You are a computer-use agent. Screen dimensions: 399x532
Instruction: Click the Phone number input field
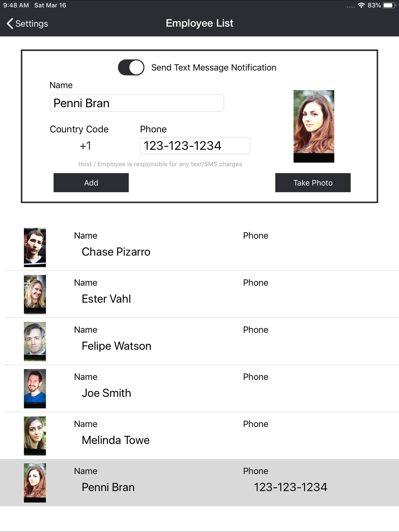click(x=195, y=146)
